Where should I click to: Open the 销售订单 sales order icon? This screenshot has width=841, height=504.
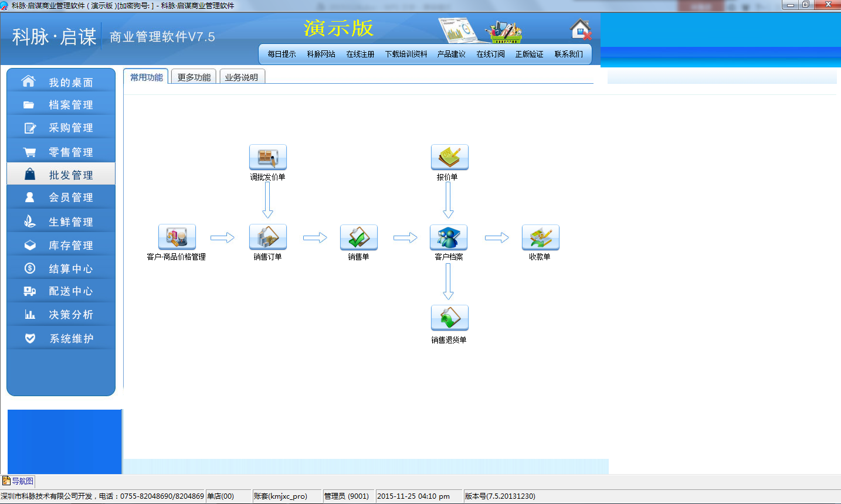268,237
